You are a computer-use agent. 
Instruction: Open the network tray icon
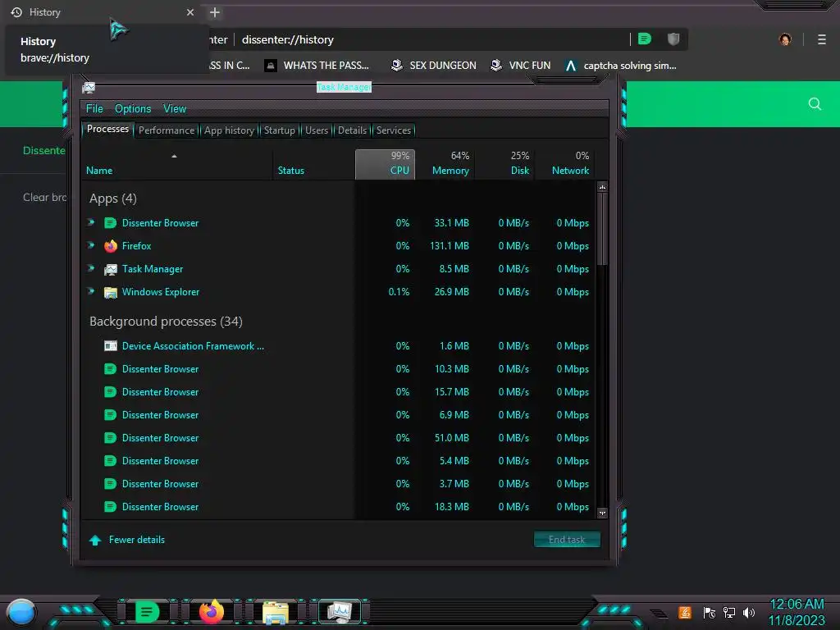pos(729,612)
